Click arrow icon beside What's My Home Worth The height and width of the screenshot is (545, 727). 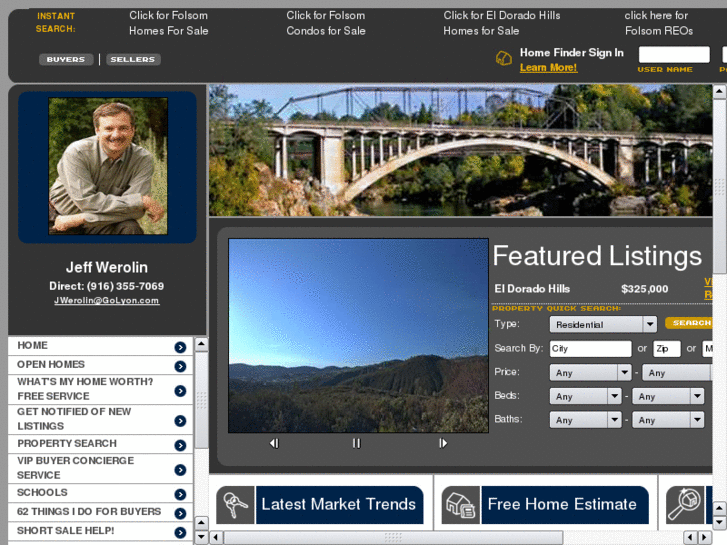tap(180, 391)
